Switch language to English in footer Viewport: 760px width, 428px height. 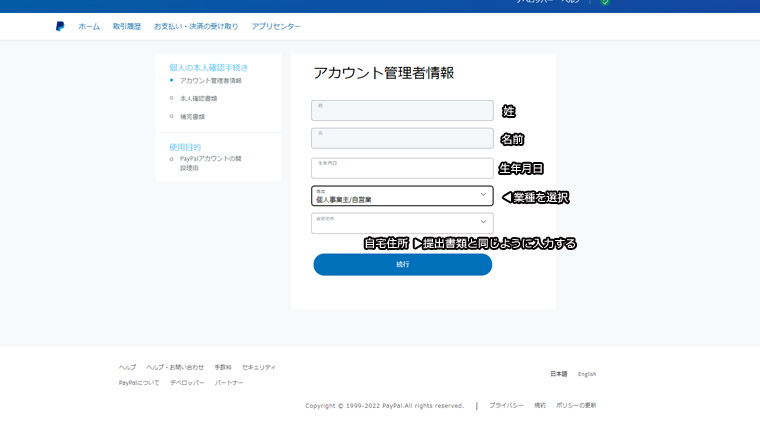click(587, 374)
